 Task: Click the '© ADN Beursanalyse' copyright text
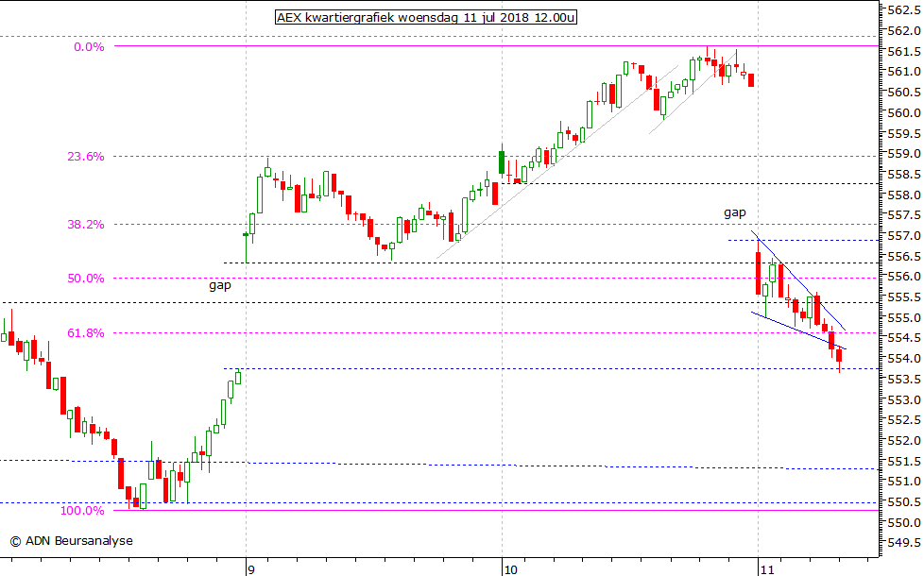(71, 541)
